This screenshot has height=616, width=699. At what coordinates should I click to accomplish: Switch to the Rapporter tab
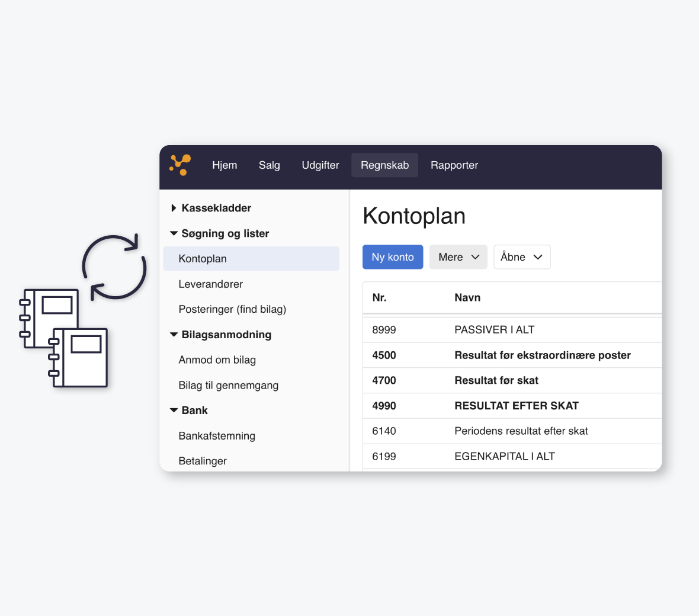tap(454, 165)
